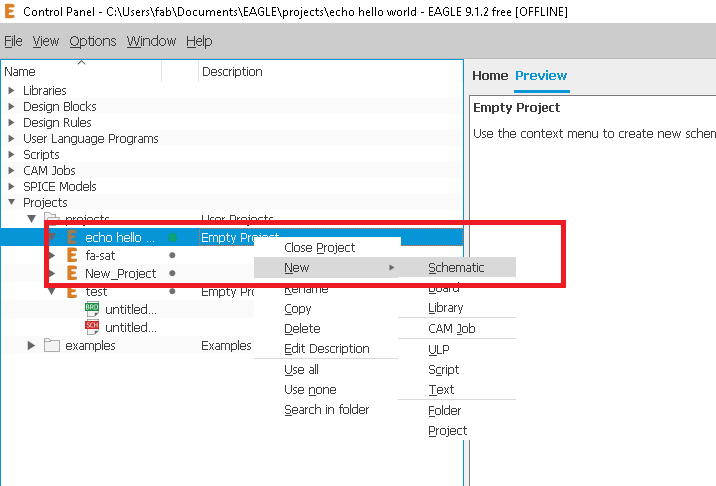The image size is (716, 486).
Task: Click the fa-sat project icon
Action: (72, 255)
